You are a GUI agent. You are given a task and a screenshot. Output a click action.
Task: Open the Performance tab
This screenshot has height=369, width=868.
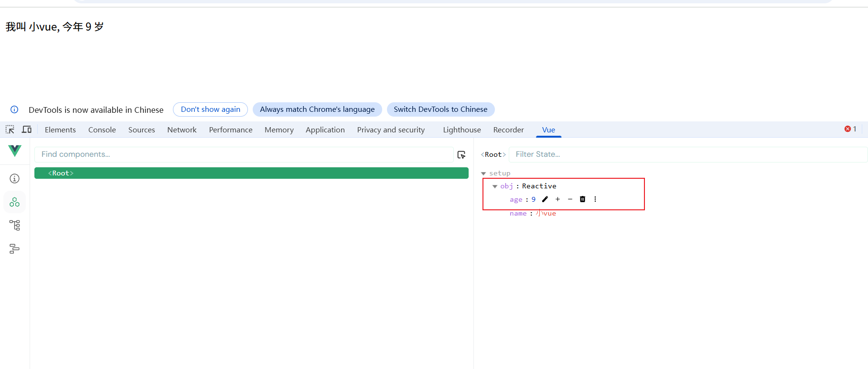231,130
